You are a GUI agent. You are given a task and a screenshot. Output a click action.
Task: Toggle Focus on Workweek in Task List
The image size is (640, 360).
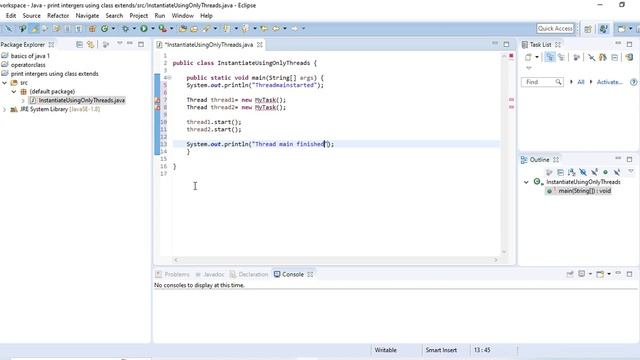[576, 57]
